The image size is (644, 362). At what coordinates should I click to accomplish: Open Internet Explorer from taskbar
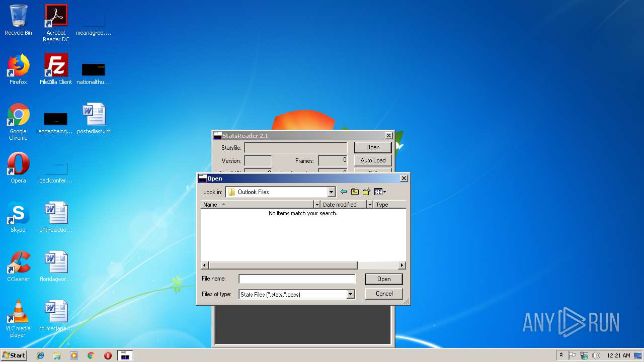pos(40,355)
